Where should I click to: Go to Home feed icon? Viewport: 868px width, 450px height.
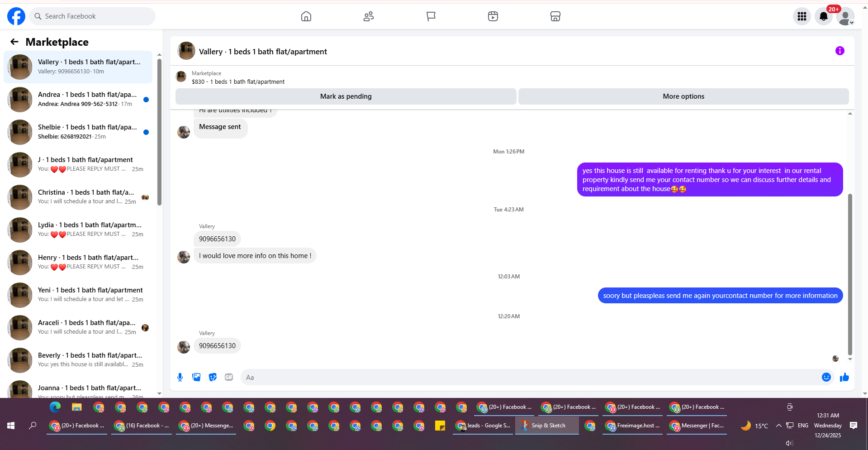[x=306, y=16]
